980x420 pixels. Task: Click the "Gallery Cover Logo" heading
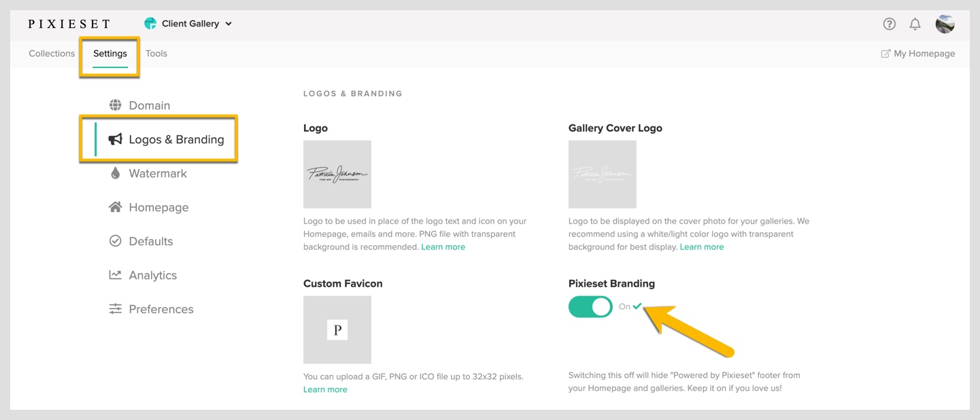pyautogui.click(x=615, y=128)
